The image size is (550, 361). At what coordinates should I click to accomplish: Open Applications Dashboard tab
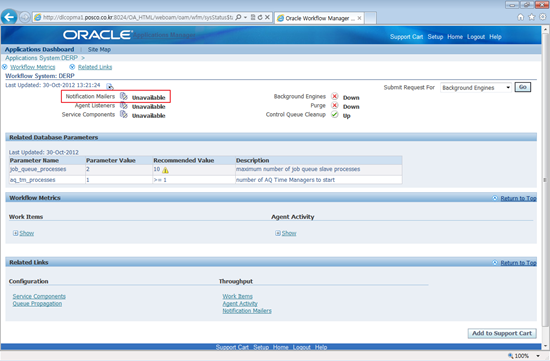click(39, 49)
